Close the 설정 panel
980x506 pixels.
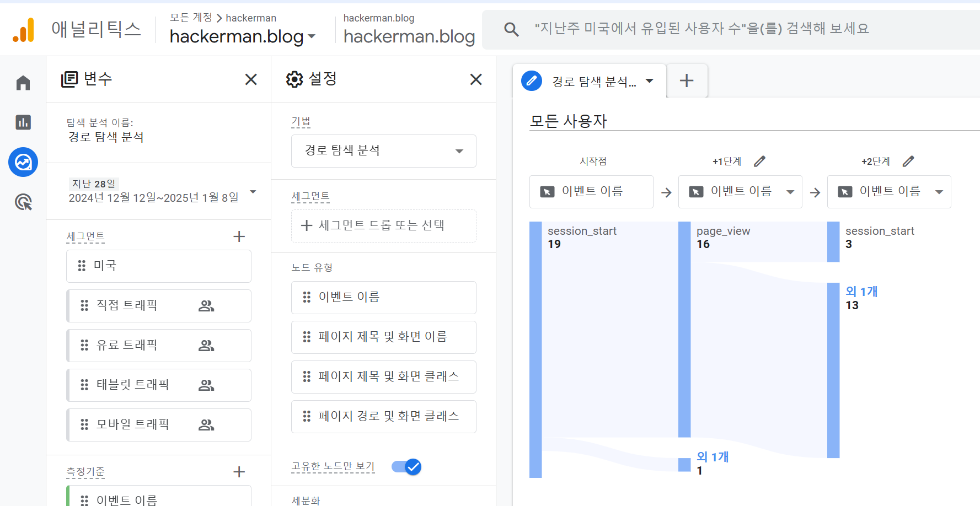click(x=476, y=79)
